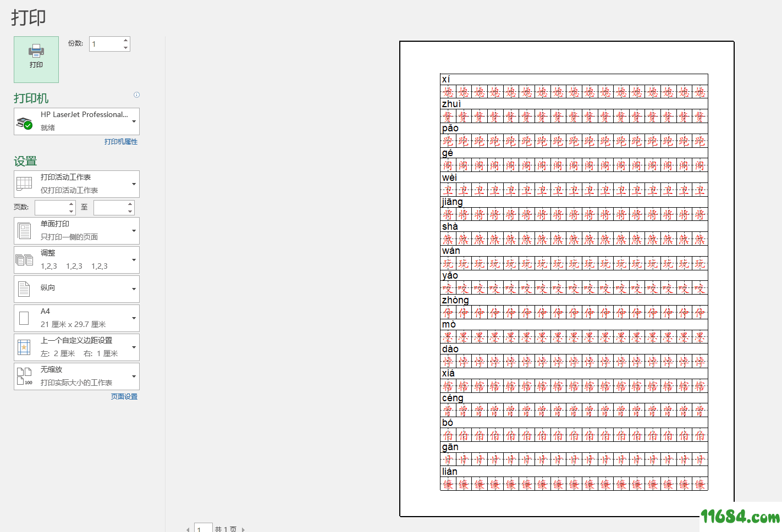Decrease the number of copies with down arrow
The height and width of the screenshot is (532, 782).
pyautogui.click(x=126, y=48)
